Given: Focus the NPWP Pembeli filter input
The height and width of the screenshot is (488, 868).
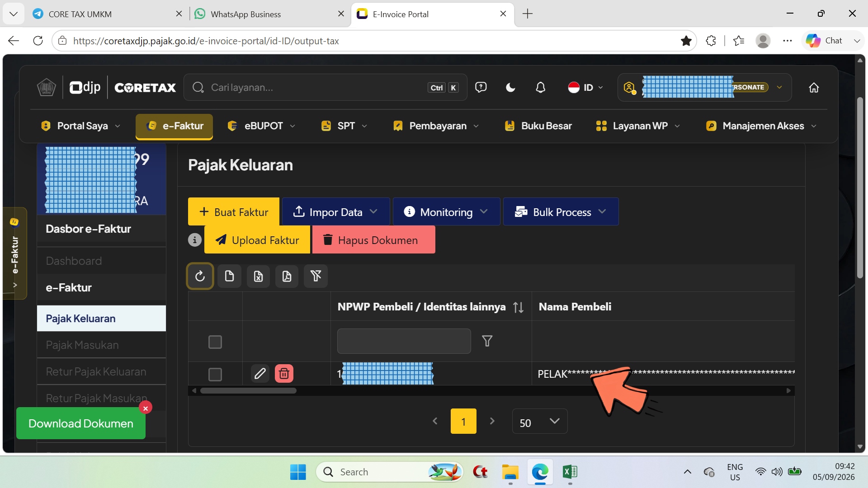Looking at the screenshot, I should 404,341.
